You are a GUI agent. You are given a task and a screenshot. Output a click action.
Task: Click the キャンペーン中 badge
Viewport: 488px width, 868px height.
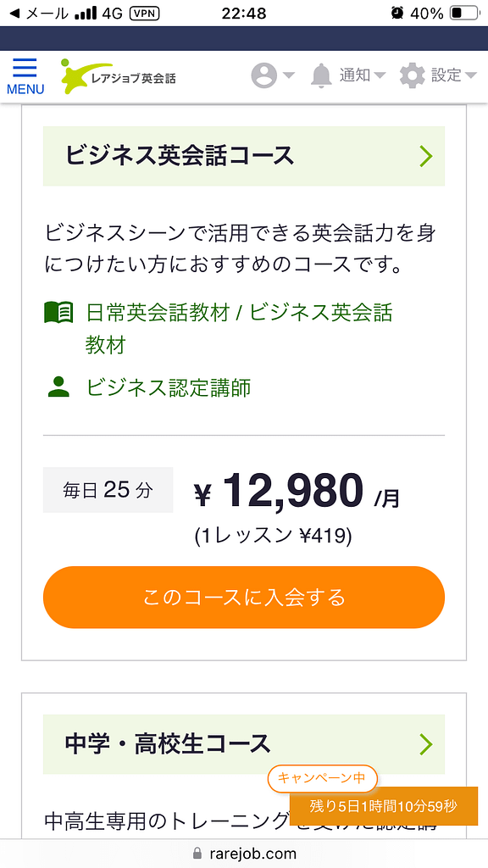click(322, 778)
